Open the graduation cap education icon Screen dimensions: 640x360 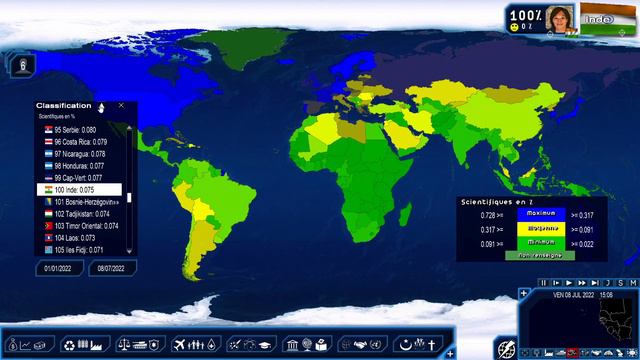click(x=265, y=346)
